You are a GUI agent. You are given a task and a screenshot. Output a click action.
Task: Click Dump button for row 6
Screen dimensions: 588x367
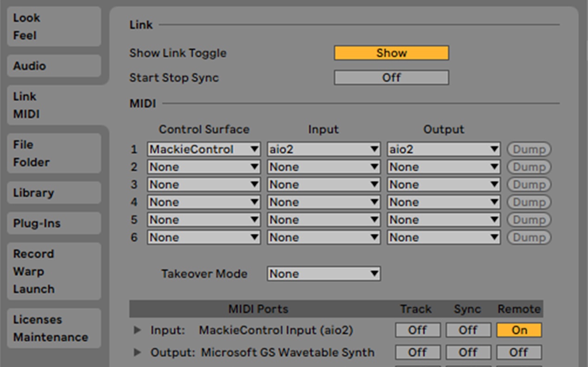pos(529,237)
